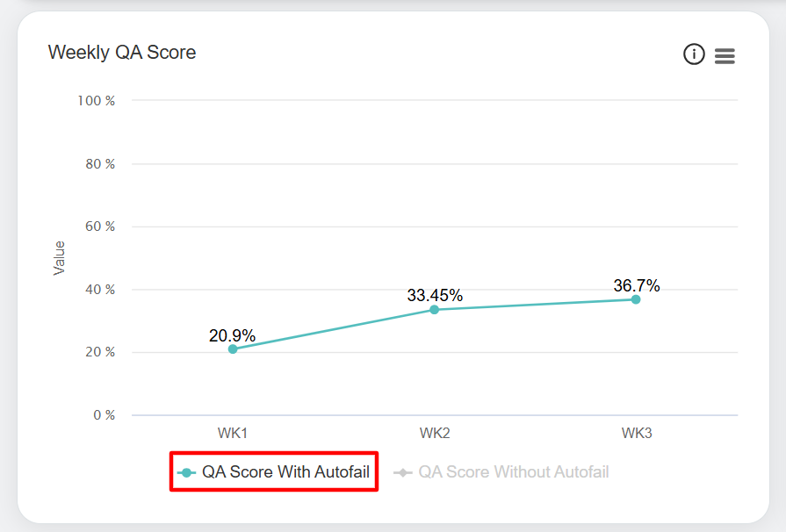Screen dimensions: 786x532
Task: Click the 0 % y-axis label
Action: tap(104, 415)
